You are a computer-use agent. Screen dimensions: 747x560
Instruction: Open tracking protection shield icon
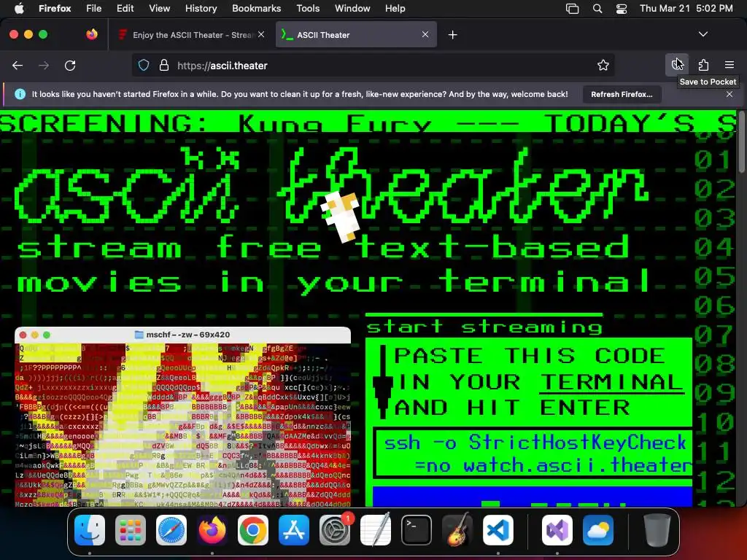tap(144, 65)
